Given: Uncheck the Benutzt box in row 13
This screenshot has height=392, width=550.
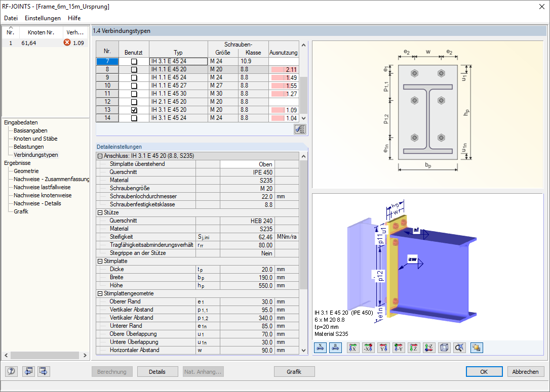Looking at the screenshot, I should coord(134,110).
